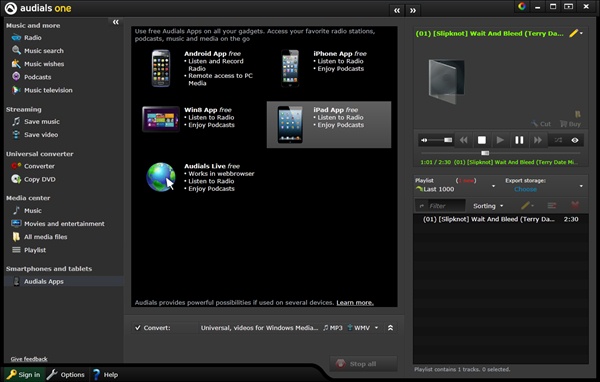Click the color wheel icon in title bar
The height and width of the screenshot is (382, 600).
522,6
